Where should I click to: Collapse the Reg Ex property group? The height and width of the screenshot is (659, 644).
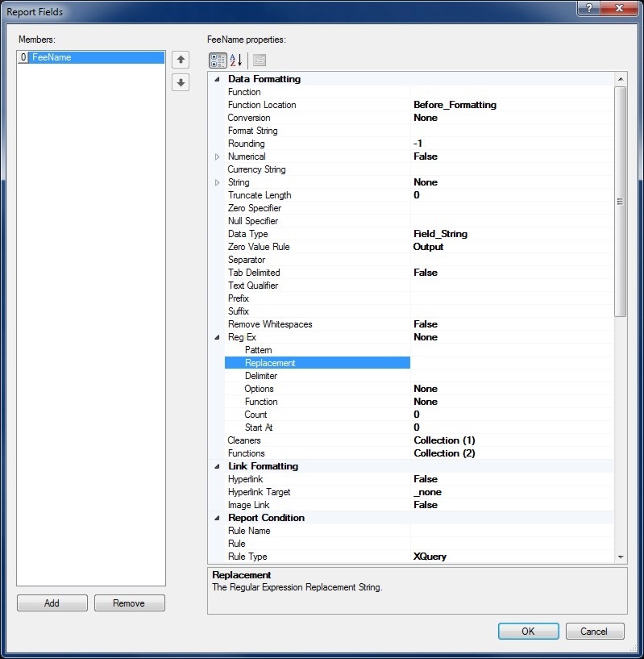point(217,337)
